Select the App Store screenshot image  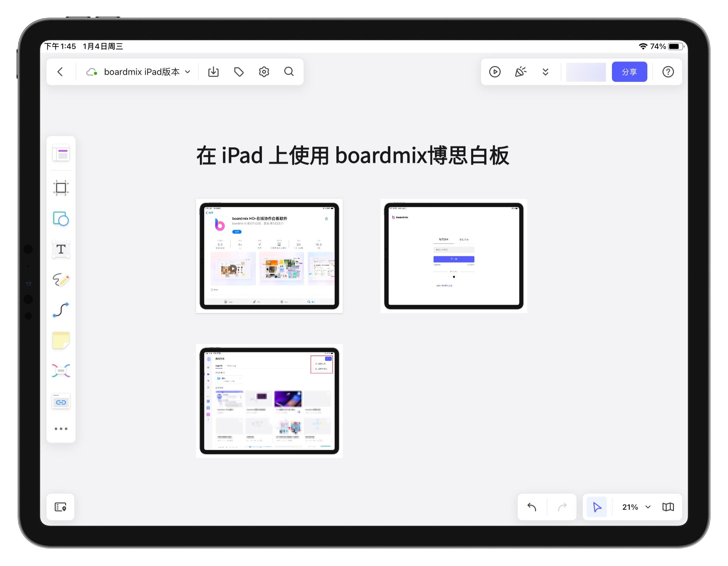[x=269, y=256]
